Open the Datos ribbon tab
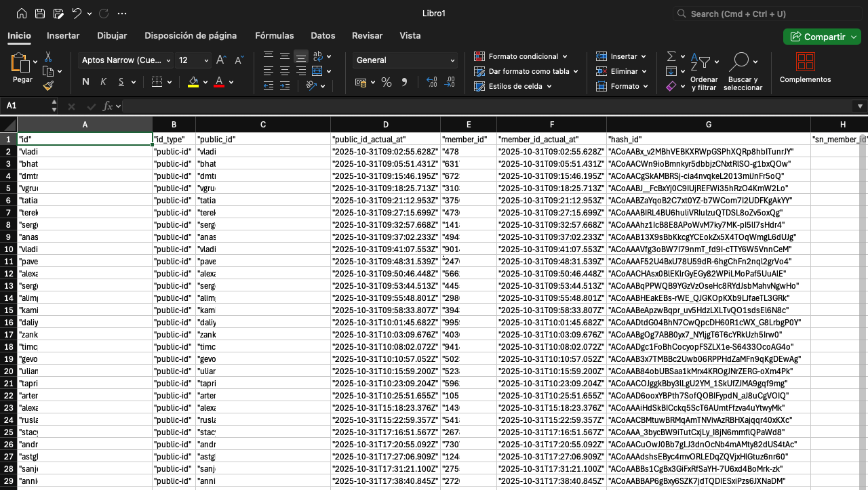Screen dimensions: 868x490 pyautogui.click(x=323, y=36)
